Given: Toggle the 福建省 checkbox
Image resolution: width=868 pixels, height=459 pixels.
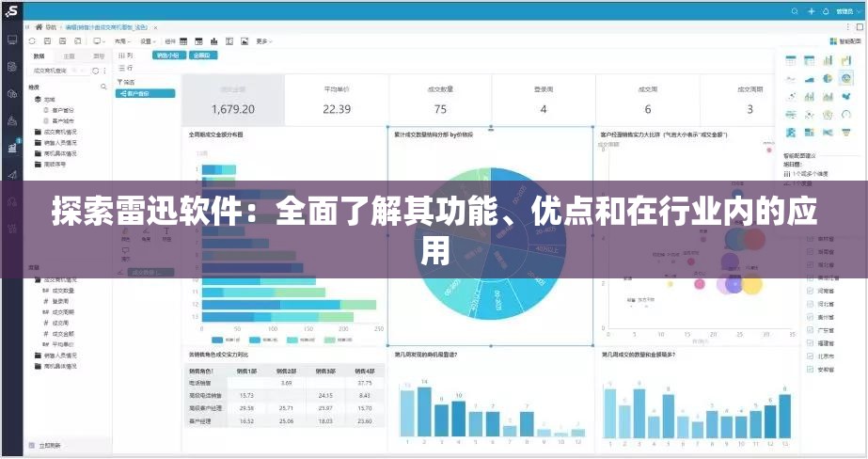Looking at the screenshot, I should [x=810, y=343].
